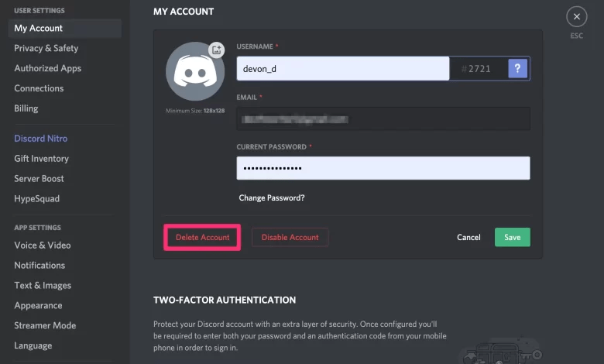This screenshot has width=604, height=364.
Task: Click the Discord logo profile avatar
Action: point(195,71)
